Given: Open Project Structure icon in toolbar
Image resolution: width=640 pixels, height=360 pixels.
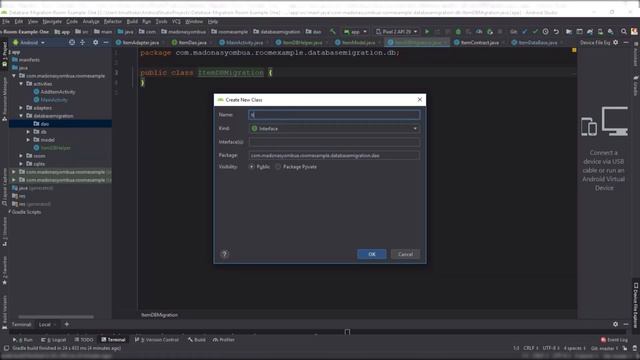Looking at the screenshot, I should point(569,31).
